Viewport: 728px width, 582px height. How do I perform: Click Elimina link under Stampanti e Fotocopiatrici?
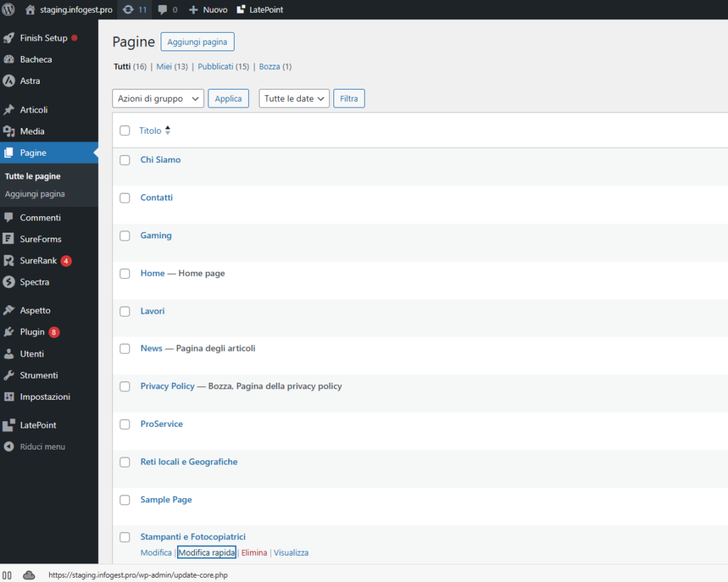point(254,553)
